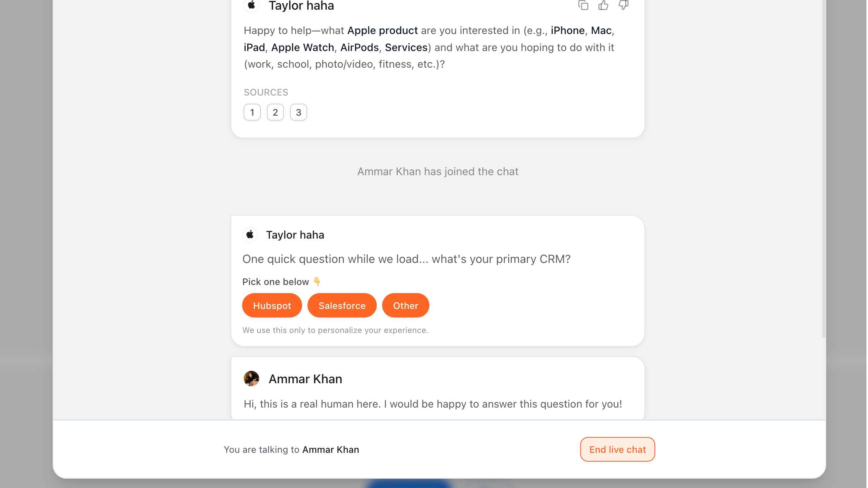The height and width of the screenshot is (488, 868).
Task: Open source citation 3
Action: (298, 112)
